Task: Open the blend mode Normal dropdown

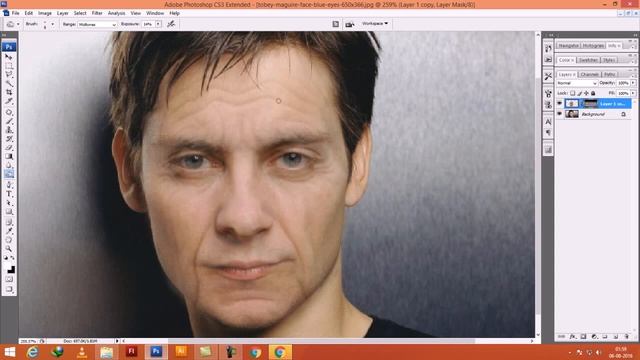Action: [x=577, y=83]
